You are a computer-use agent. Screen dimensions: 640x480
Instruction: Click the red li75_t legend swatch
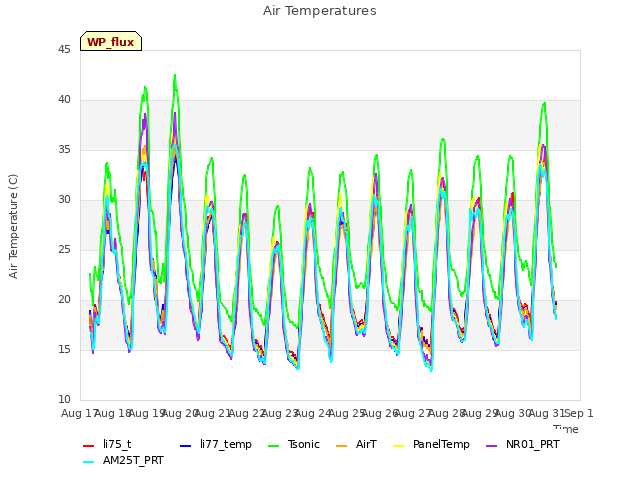point(89,446)
